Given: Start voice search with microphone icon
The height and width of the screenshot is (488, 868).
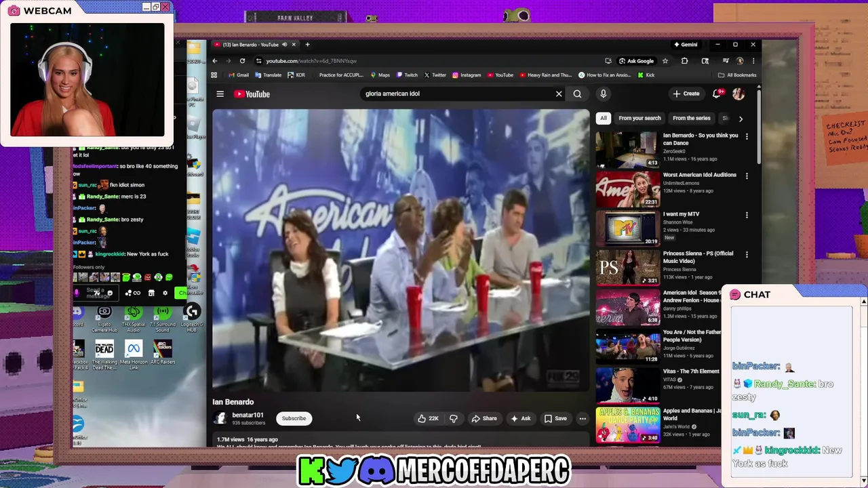Looking at the screenshot, I should click(603, 94).
